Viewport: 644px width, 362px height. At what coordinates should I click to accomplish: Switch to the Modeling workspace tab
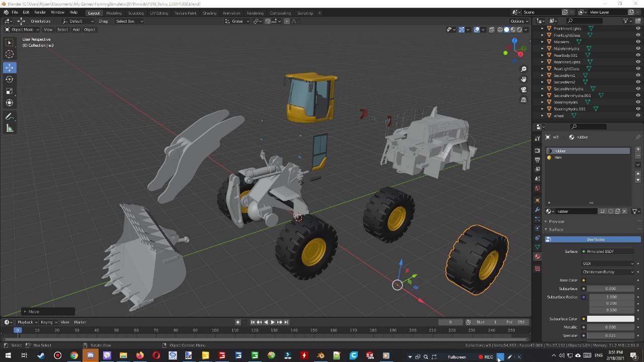click(x=114, y=13)
